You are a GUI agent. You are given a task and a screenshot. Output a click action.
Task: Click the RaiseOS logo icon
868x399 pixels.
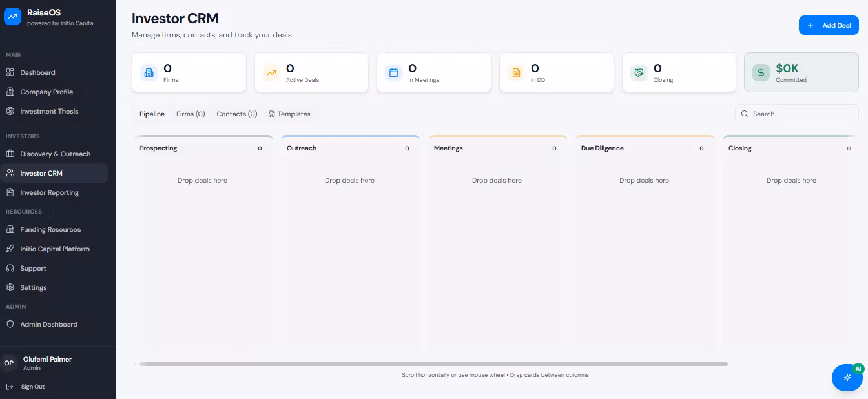click(13, 17)
